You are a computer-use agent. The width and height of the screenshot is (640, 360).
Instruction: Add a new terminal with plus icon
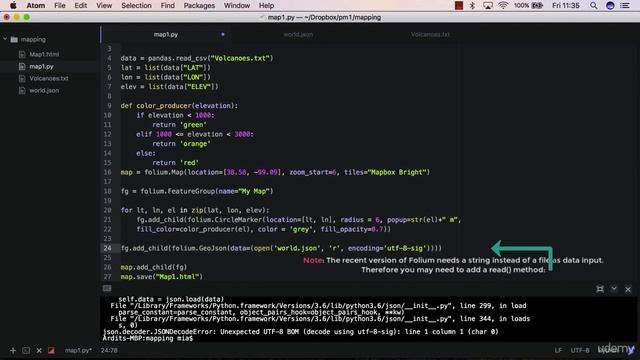13,350
